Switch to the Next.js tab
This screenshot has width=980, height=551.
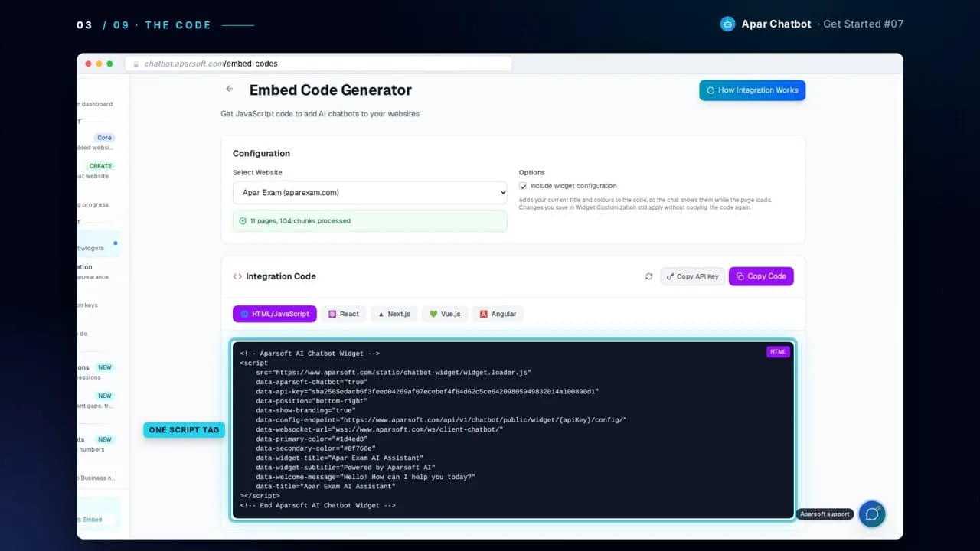click(x=394, y=314)
